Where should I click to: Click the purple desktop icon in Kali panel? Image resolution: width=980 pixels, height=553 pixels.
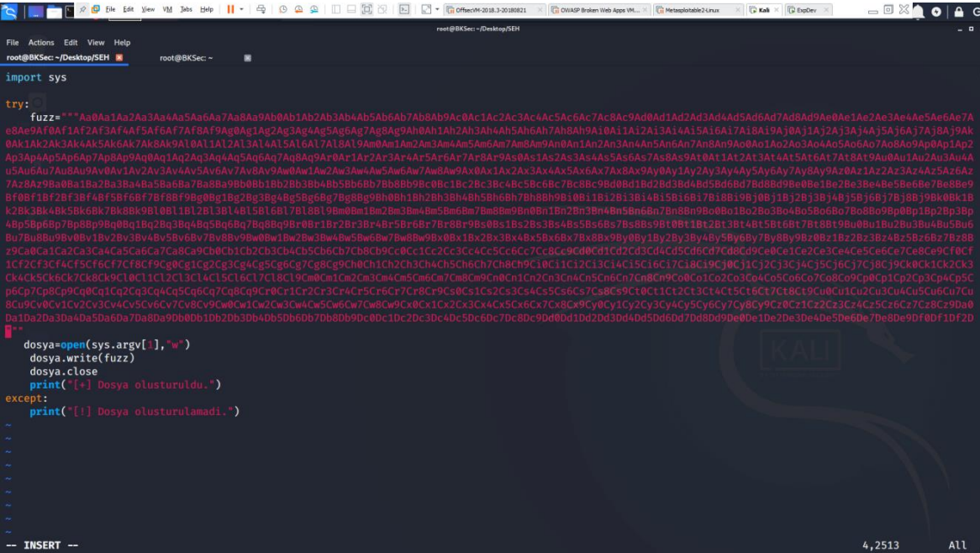(x=35, y=11)
